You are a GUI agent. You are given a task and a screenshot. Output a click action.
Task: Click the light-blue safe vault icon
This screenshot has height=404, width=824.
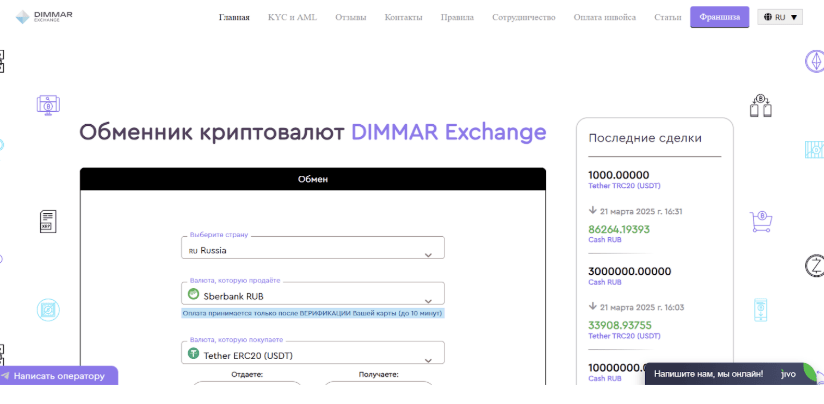click(x=48, y=310)
